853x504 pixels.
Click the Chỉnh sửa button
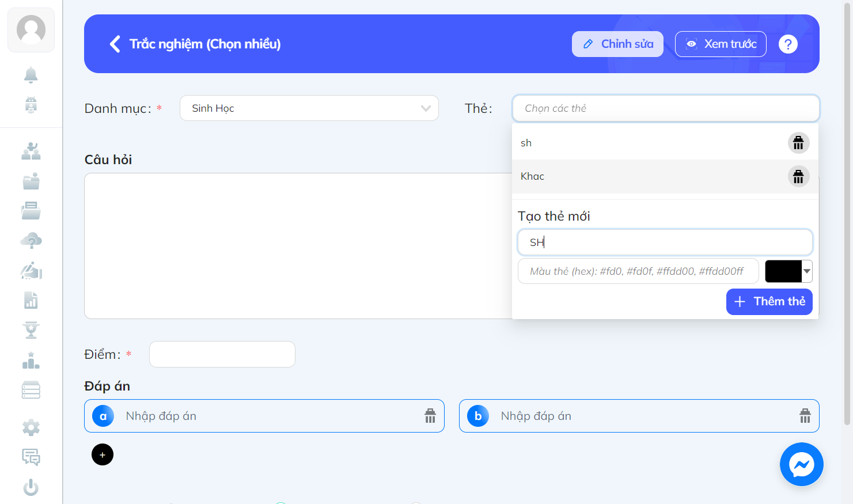coord(617,44)
